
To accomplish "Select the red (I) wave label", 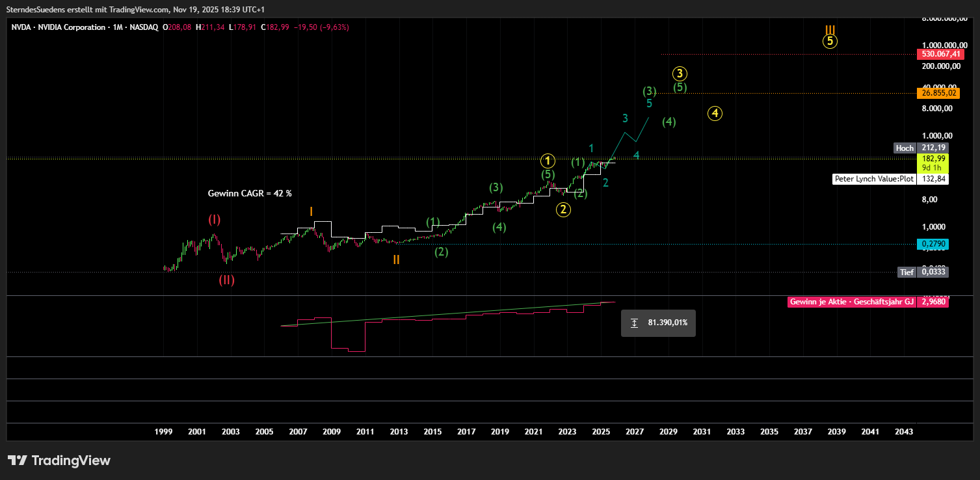I will 214,219.
